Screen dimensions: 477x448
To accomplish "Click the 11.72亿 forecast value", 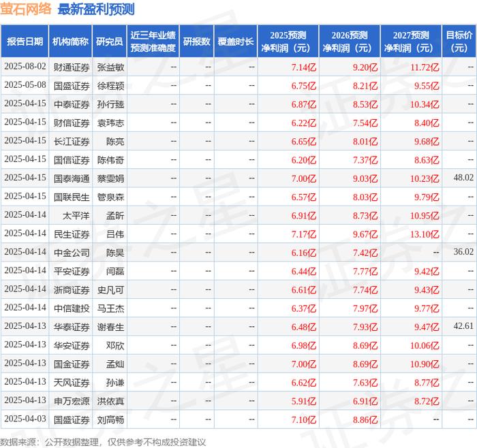I will coord(425,67).
